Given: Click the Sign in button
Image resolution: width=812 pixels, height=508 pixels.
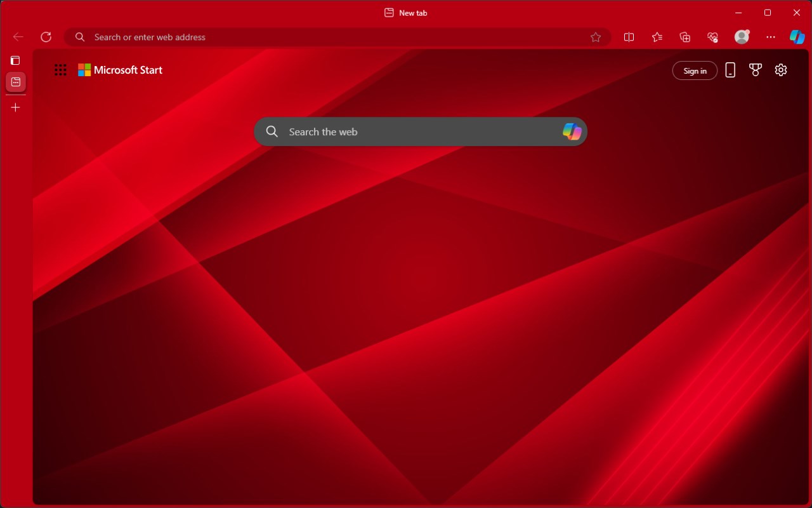Looking at the screenshot, I should 695,70.
